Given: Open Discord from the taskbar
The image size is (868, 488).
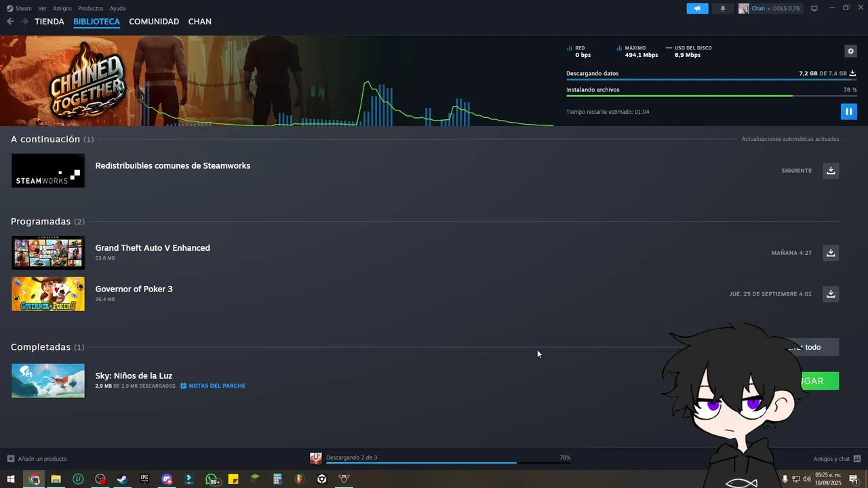Looking at the screenshot, I should [167, 479].
